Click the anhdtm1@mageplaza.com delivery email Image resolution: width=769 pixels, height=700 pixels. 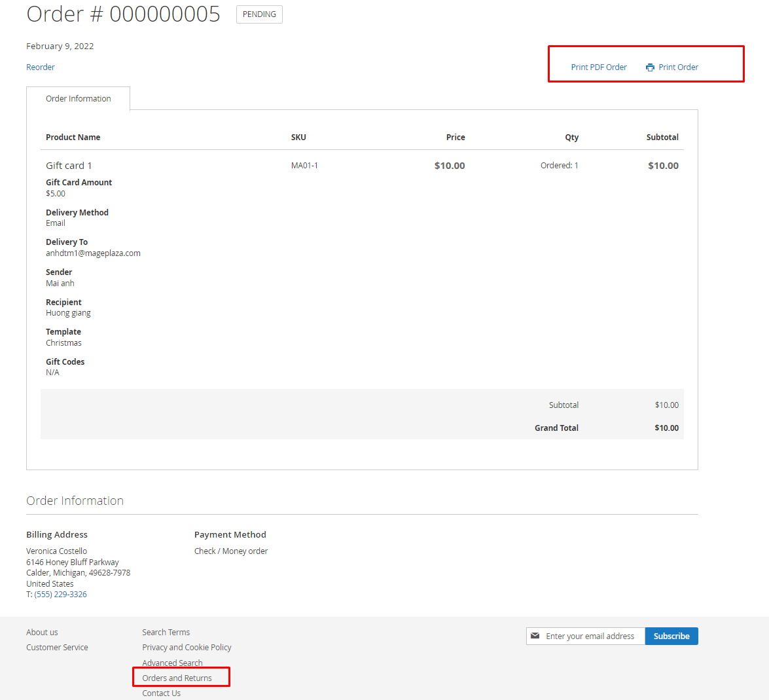tap(93, 253)
